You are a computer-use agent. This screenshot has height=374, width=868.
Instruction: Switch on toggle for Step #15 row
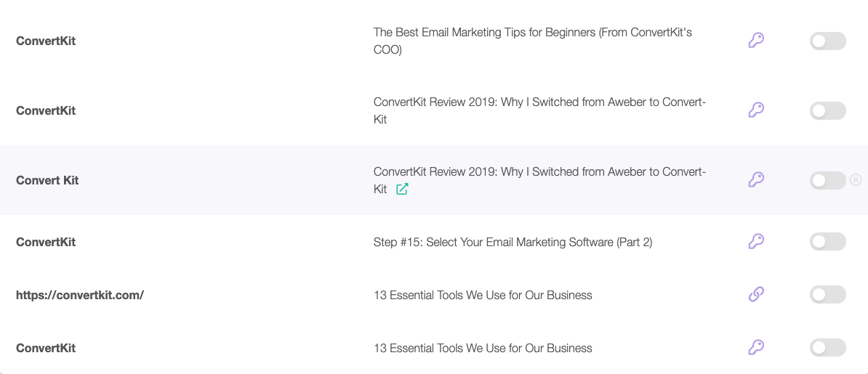[x=827, y=242]
